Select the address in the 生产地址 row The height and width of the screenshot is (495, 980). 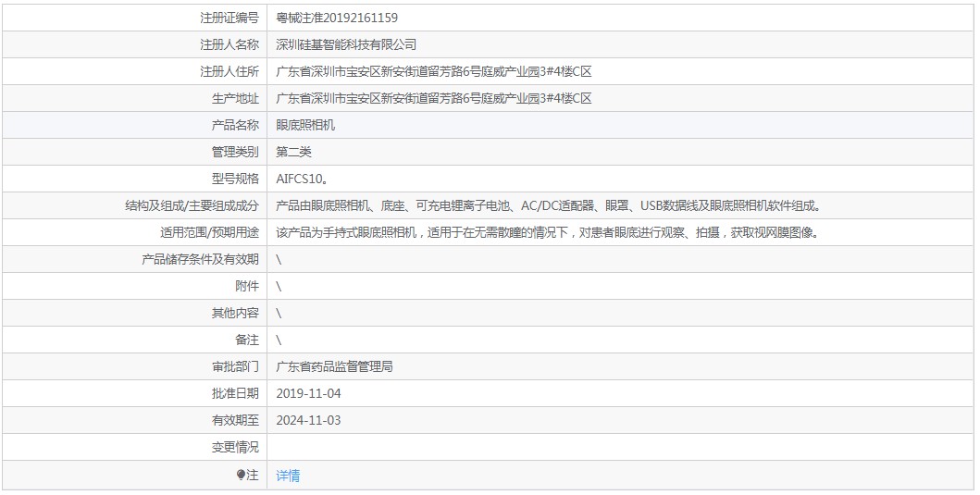(434, 99)
